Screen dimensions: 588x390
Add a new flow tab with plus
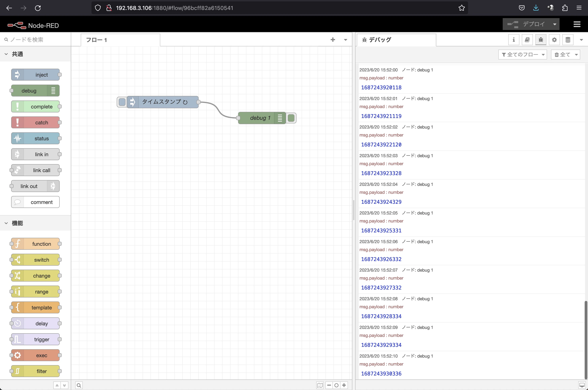pyautogui.click(x=333, y=40)
